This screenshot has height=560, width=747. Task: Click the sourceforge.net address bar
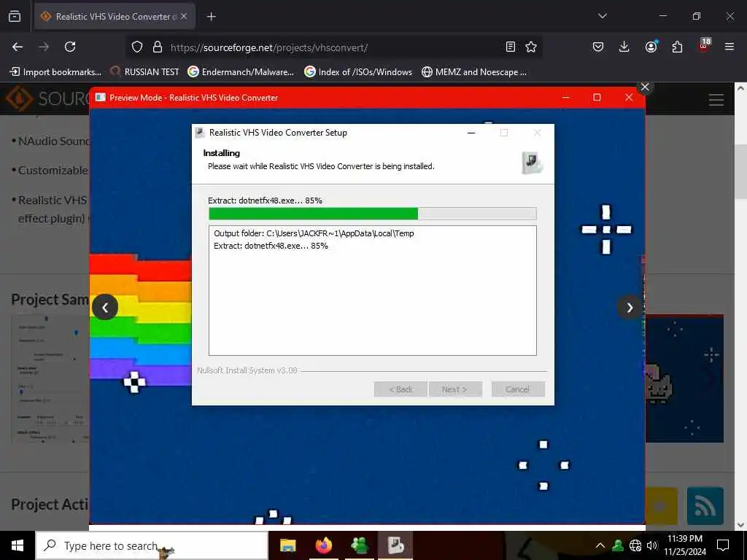point(333,47)
